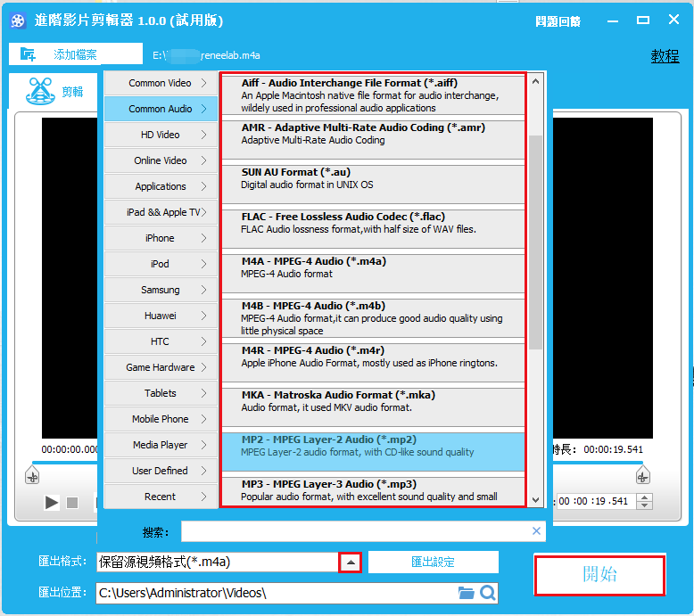Choose the AMR Adaptive Multi-Rate format

click(x=373, y=140)
